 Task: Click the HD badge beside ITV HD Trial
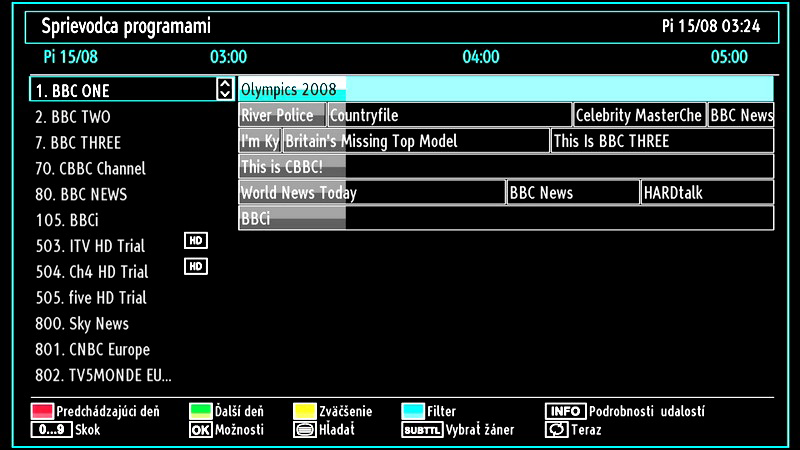(x=196, y=241)
